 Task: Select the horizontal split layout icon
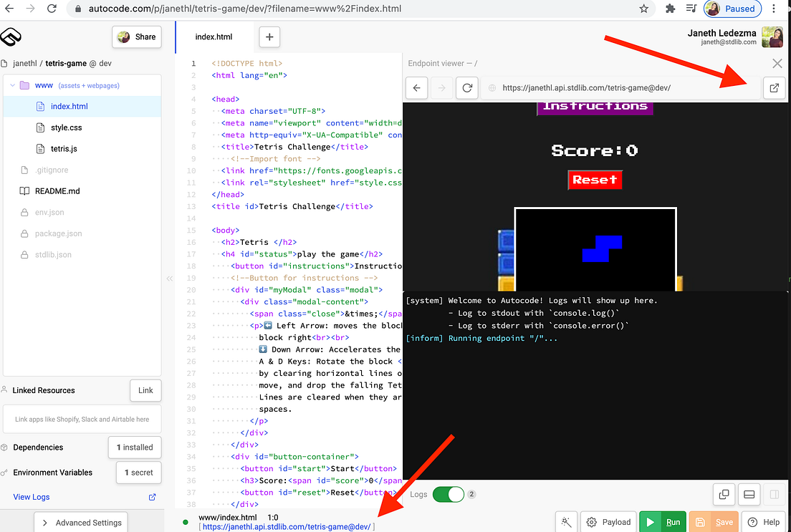coord(749,494)
